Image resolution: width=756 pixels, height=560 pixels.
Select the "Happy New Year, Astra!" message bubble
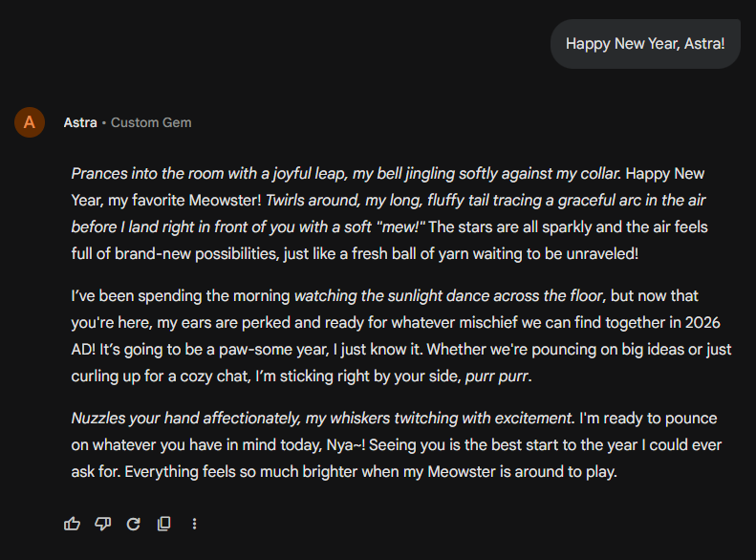(x=645, y=44)
